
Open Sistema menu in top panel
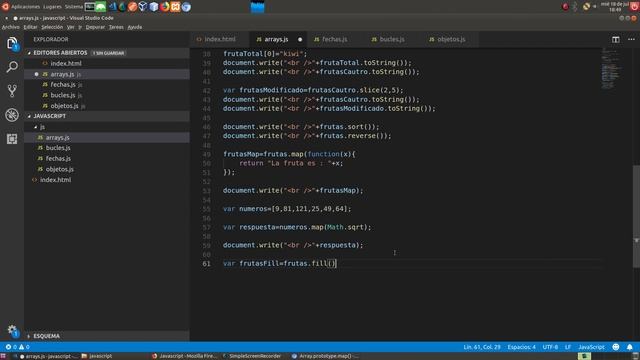click(x=73, y=7)
